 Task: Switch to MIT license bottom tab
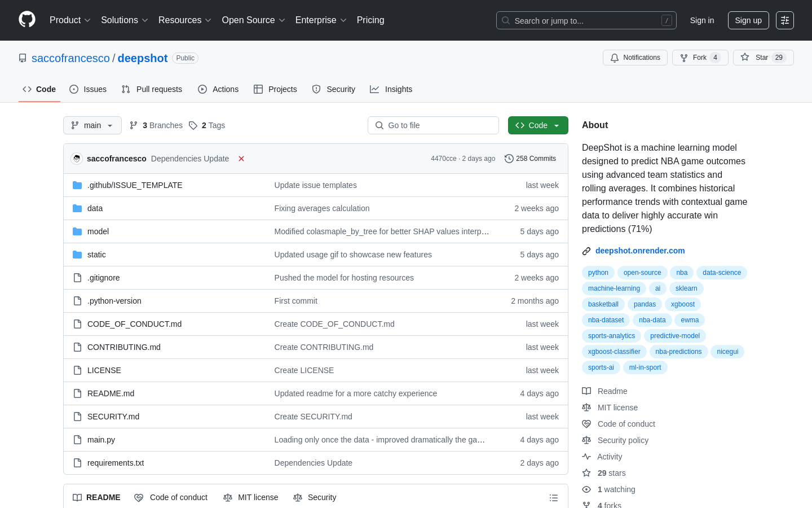click(251, 497)
